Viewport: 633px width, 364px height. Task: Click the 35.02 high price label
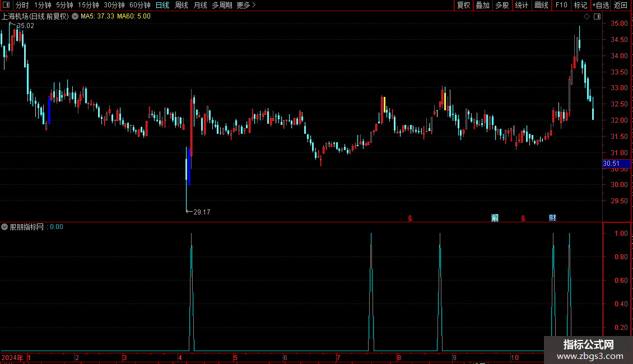coord(25,26)
